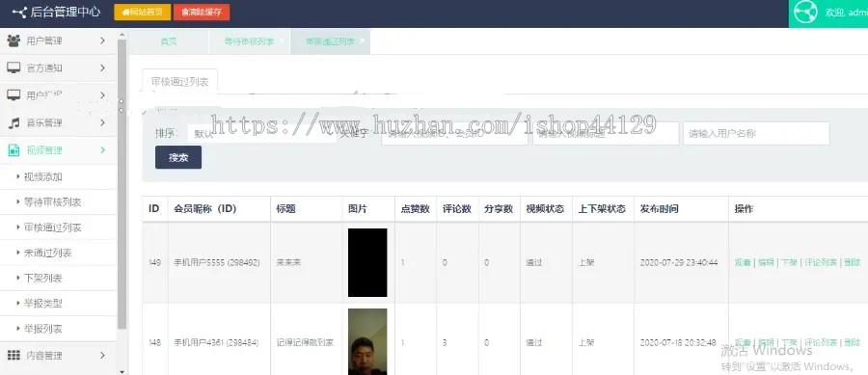Click 删除 for video ID 148

tap(852, 343)
